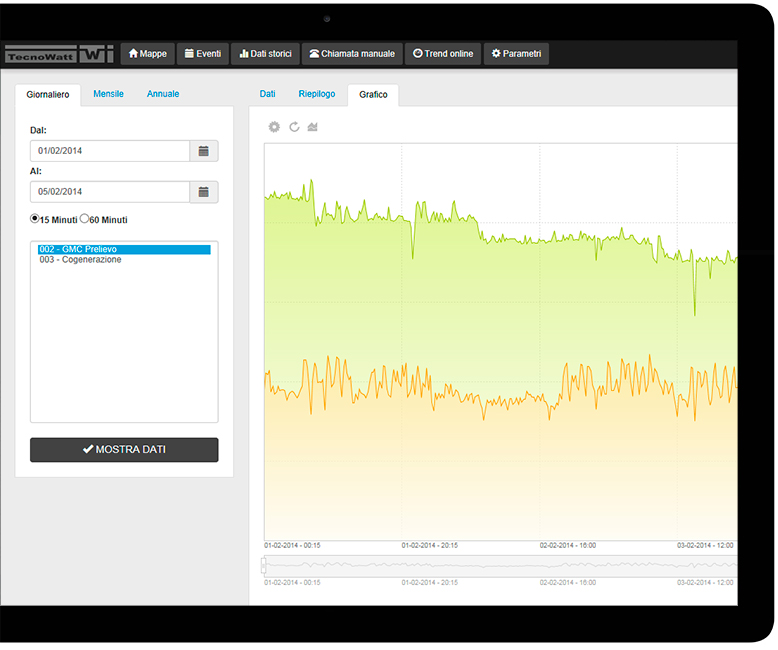This screenshot has width=778, height=650.
Task: Switch to the Annuale tab
Action: tap(163, 94)
